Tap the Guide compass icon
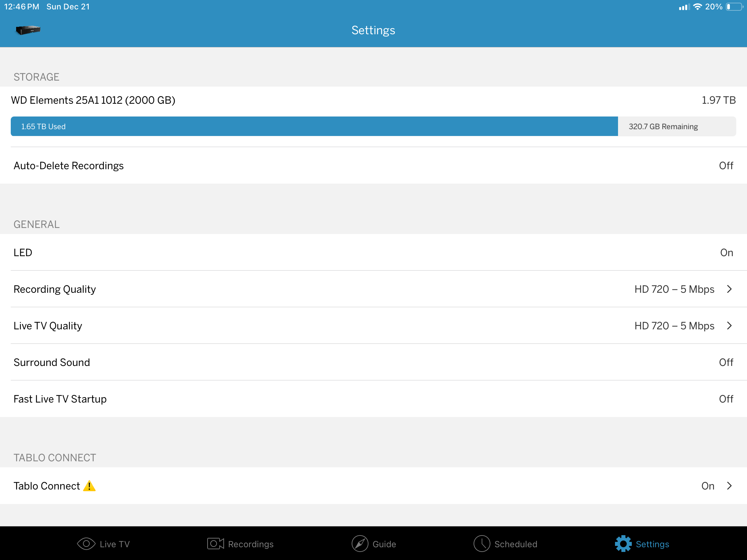The height and width of the screenshot is (560, 747). (360, 544)
